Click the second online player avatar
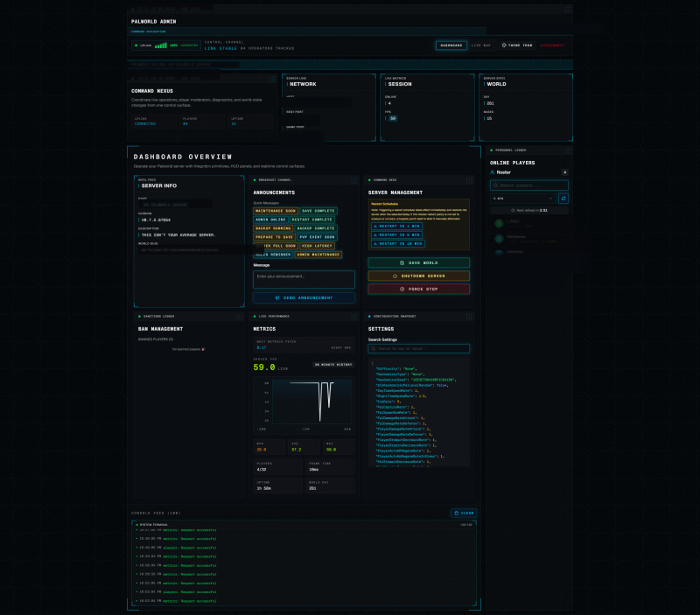Viewport: 700px width, 615px height. point(499,239)
